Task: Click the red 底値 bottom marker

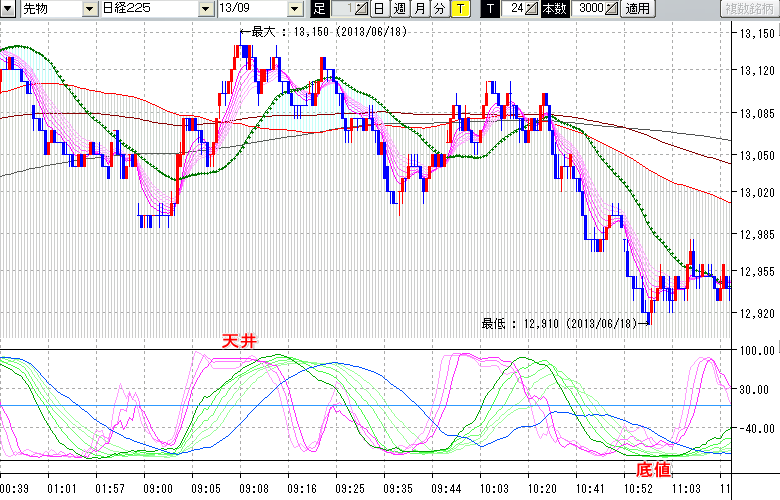Action: click(653, 468)
